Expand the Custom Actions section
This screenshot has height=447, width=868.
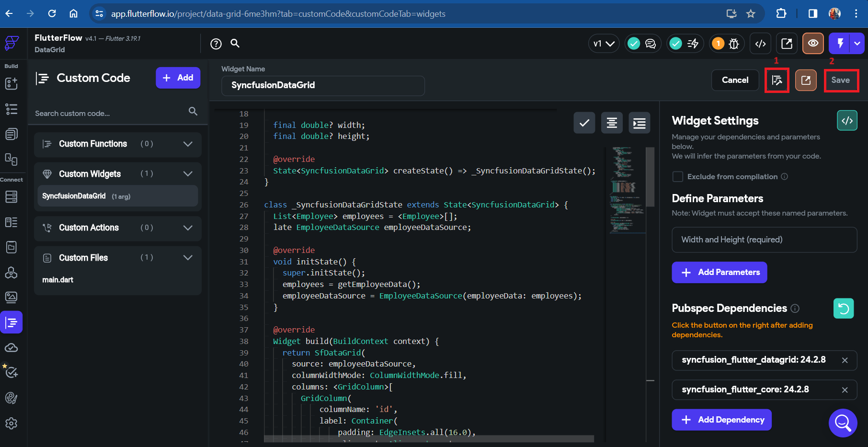click(117, 228)
